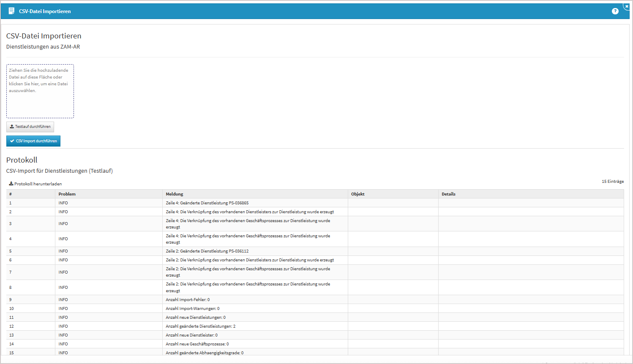Select the Anzahl neue Geschäftsprozesse: 0 row
The height and width of the screenshot is (364, 633).
pyautogui.click(x=197, y=344)
